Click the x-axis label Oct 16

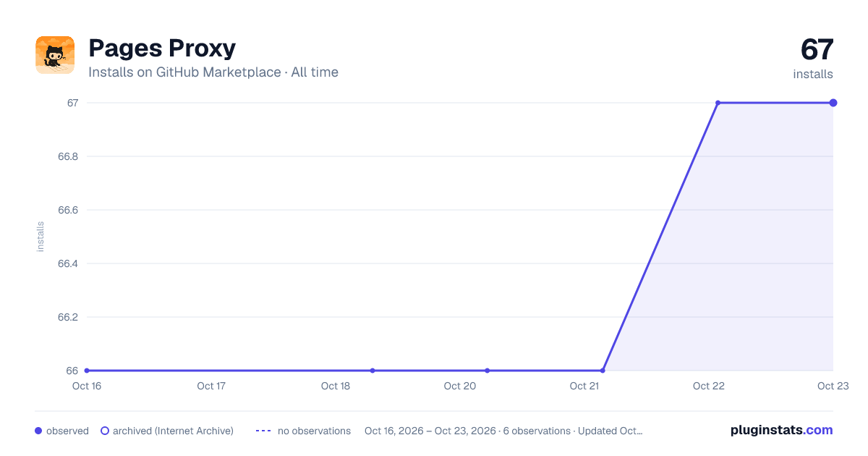point(87,386)
